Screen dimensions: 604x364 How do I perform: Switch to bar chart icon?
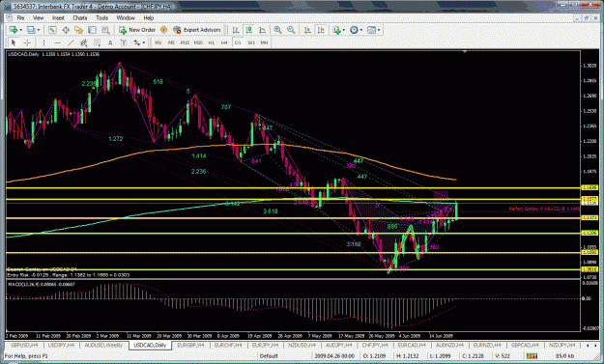(x=236, y=30)
